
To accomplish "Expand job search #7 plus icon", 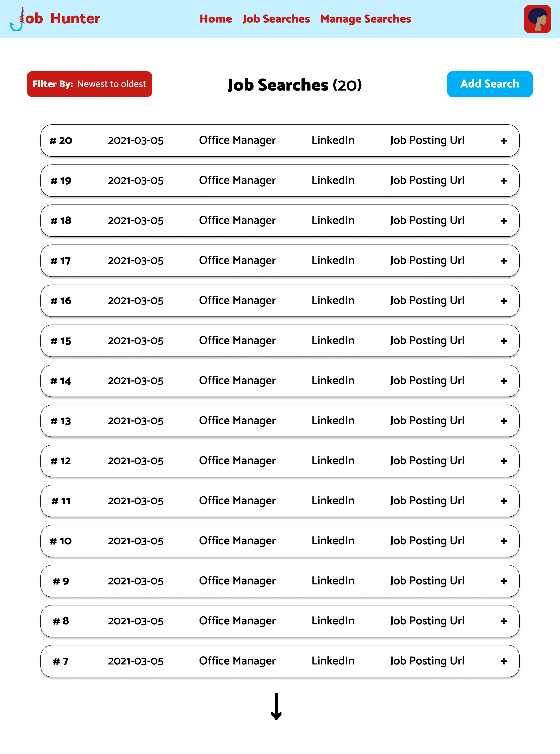I will coord(504,661).
